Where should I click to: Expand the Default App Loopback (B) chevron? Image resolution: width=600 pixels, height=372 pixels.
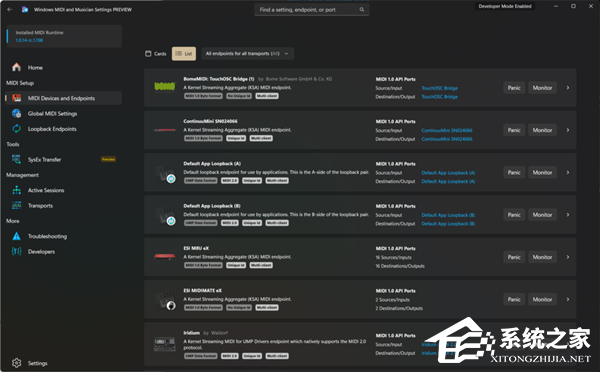pyautogui.click(x=568, y=215)
